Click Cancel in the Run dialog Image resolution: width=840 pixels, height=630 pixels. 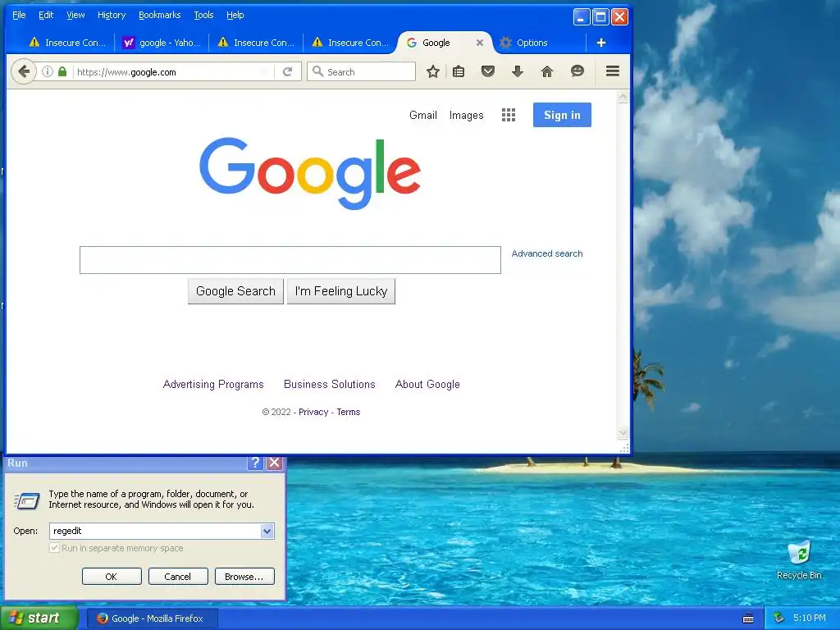178,577
